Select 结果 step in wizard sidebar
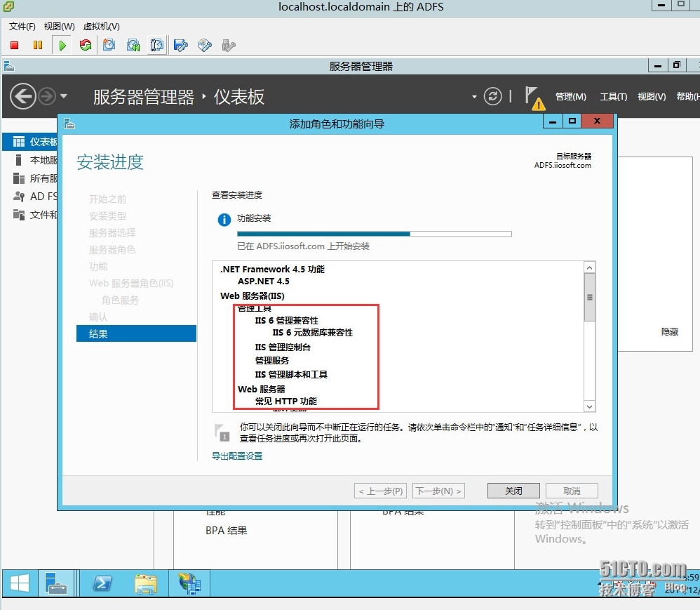The image size is (700, 610). [136, 333]
